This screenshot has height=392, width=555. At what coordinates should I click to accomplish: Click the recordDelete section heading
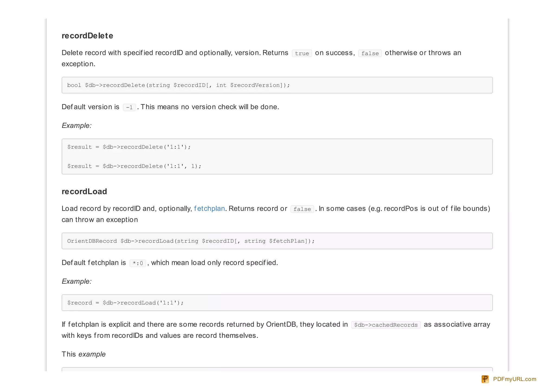(x=87, y=36)
